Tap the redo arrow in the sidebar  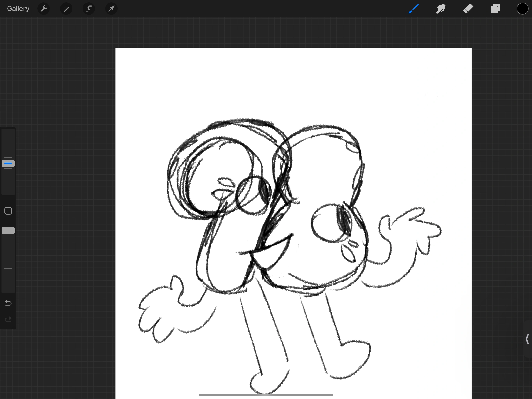(x=8, y=319)
